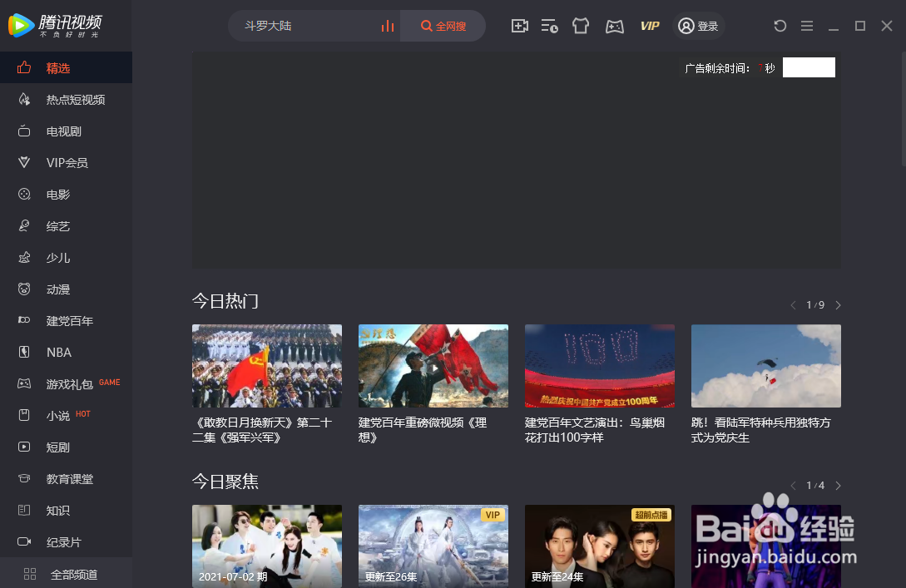Open 鸟巢烟花打出100字样 video thumbnail
This screenshot has width=906, height=588.
coord(600,366)
